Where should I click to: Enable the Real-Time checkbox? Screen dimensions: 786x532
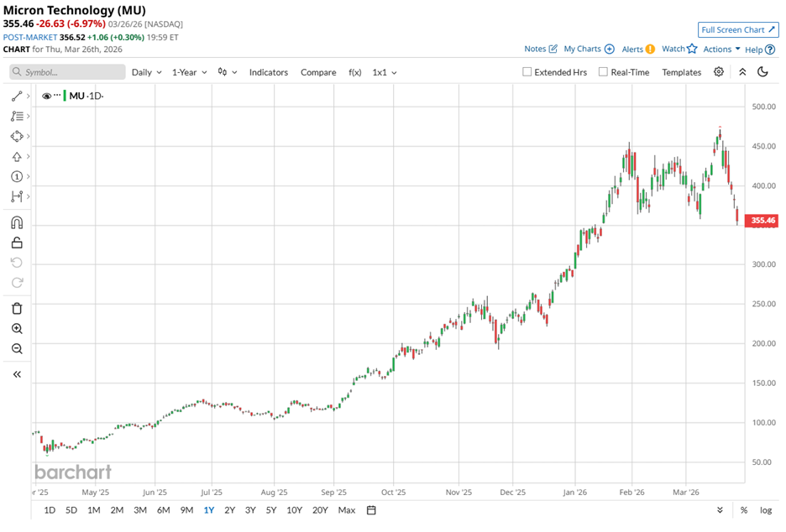click(603, 72)
